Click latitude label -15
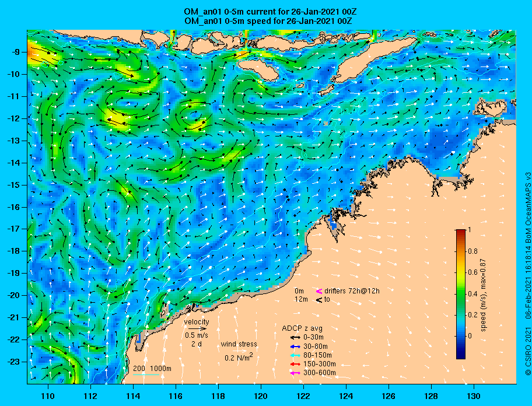 [x=14, y=185]
